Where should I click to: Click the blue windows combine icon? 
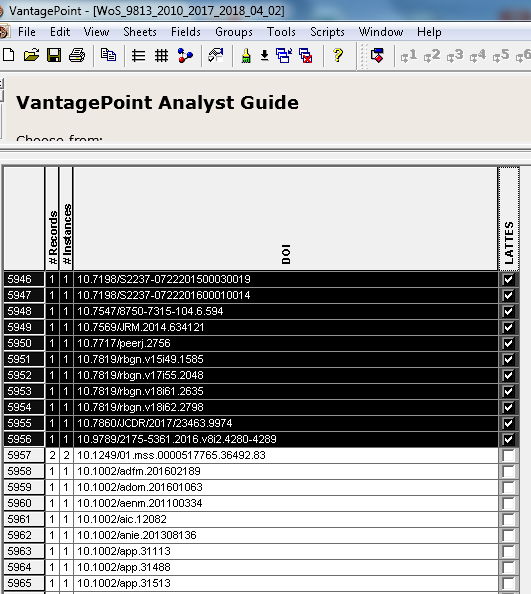pyautogui.click(x=284, y=56)
